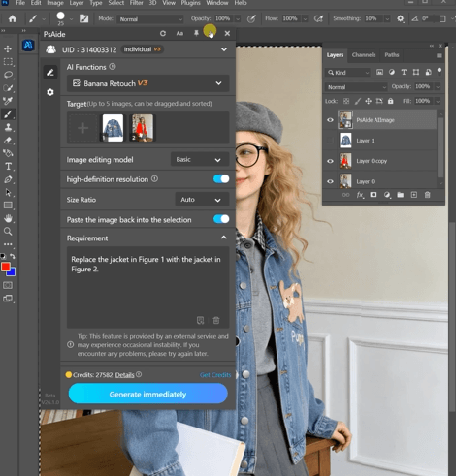The height and width of the screenshot is (476, 456).
Task: Delete layer with the trash icon
Action: click(x=427, y=195)
